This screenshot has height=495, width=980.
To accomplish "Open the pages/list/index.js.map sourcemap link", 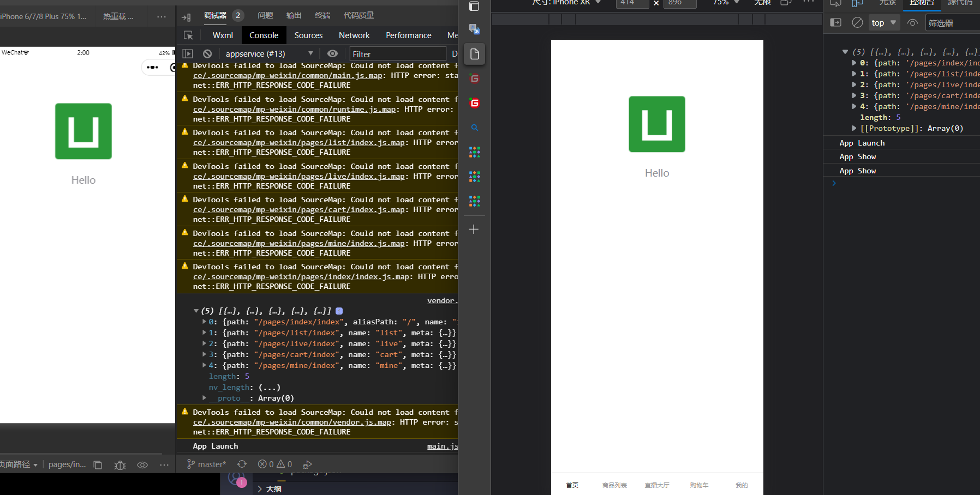I will pyautogui.click(x=299, y=143).
